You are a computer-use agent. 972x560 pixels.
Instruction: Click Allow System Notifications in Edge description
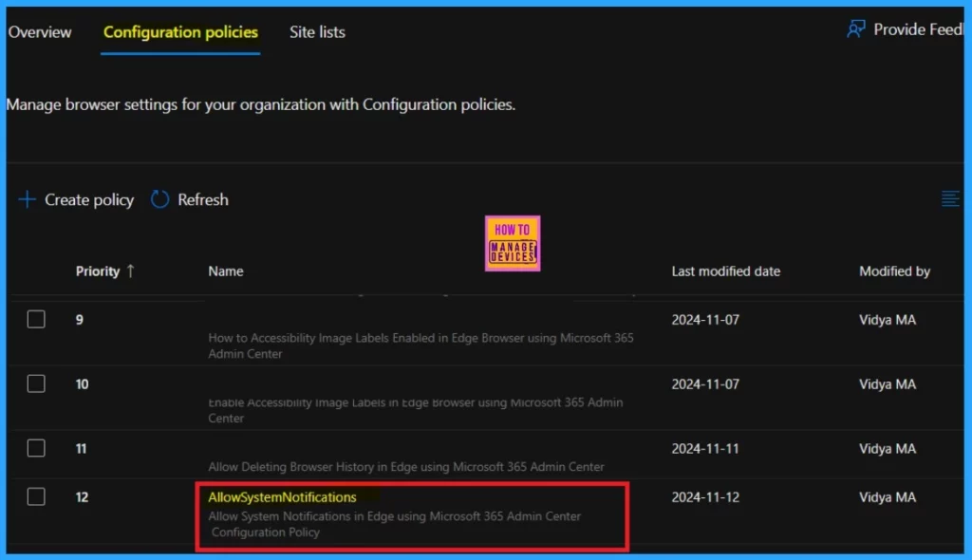[395, 524]
